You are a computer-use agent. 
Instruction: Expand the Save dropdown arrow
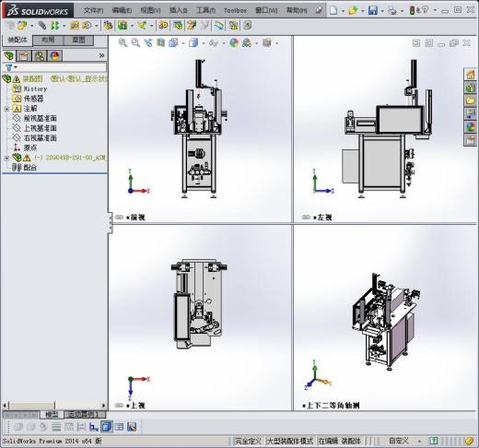pyautogui.click(x=382, y=11)
